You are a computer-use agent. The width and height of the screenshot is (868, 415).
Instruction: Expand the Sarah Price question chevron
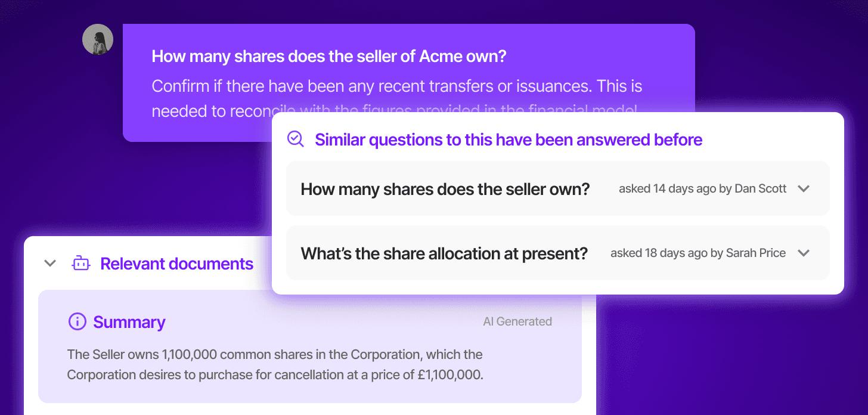pyautogui.click(x=804, y=253)
